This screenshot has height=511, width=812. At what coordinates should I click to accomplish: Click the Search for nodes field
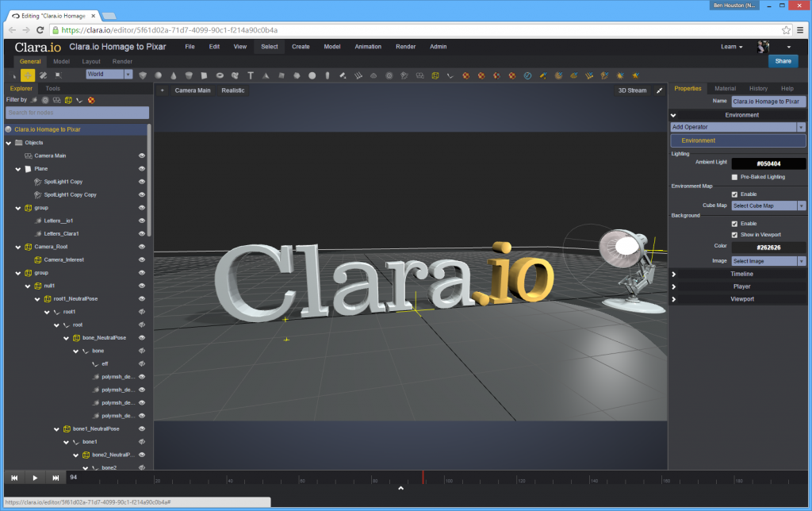(x=77, y=113)
